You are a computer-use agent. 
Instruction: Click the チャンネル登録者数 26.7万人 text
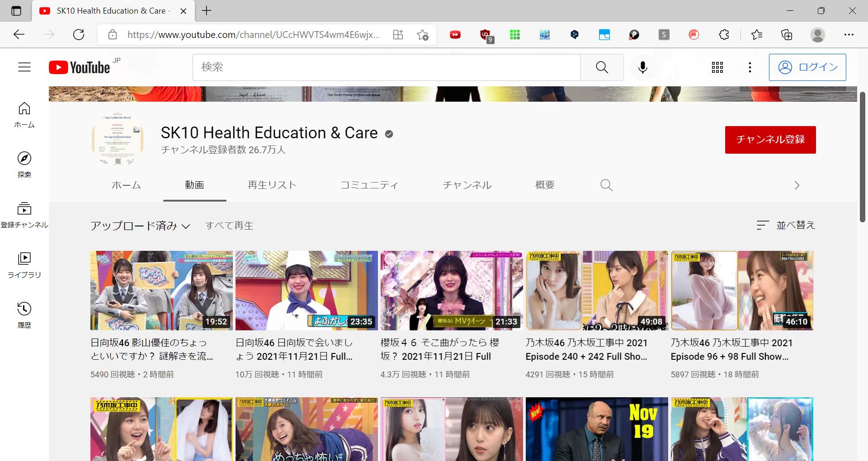pos(223,150)
